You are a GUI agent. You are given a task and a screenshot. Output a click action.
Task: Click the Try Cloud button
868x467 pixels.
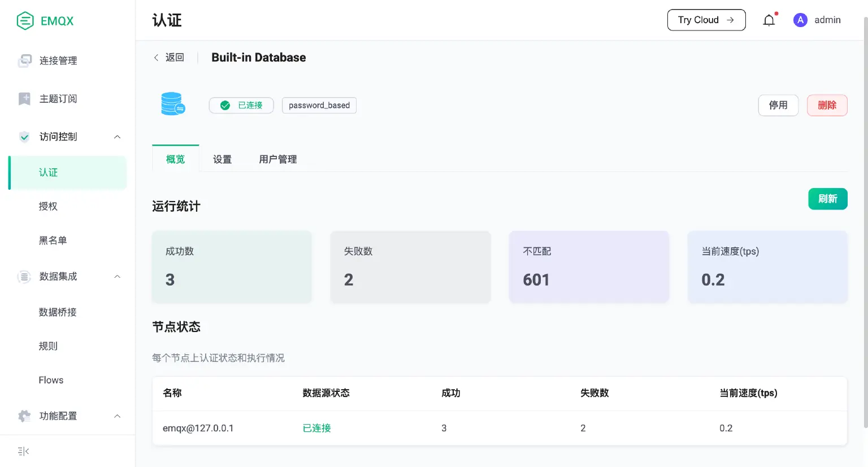pyautogui.click(x=706, y=20)
